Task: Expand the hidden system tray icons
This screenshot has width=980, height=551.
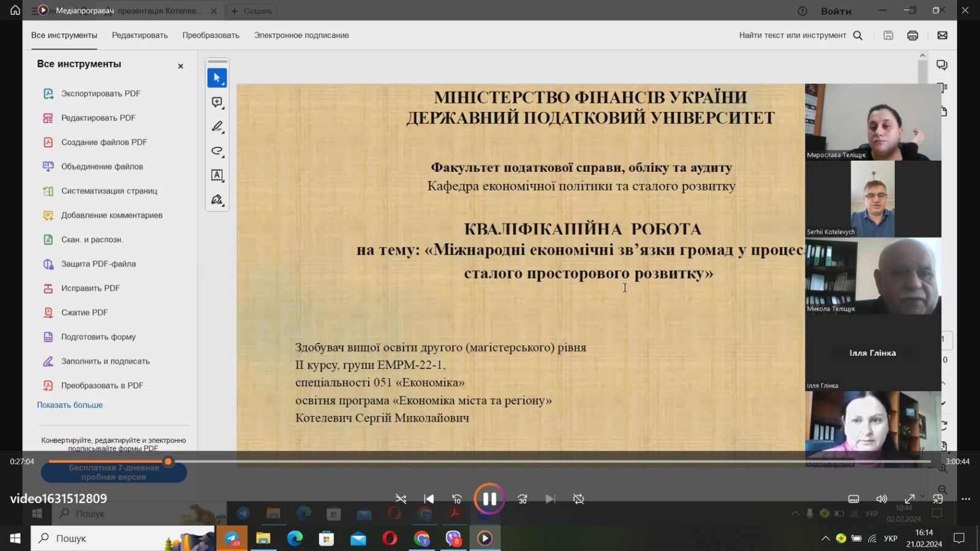Action: pos(826,538)
